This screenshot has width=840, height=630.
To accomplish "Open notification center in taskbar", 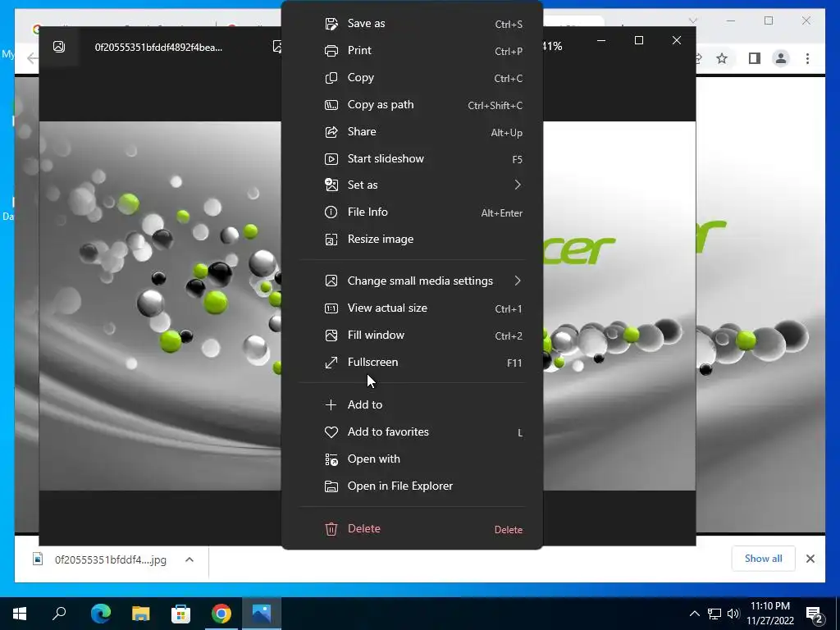I will (x=815, y=614).
